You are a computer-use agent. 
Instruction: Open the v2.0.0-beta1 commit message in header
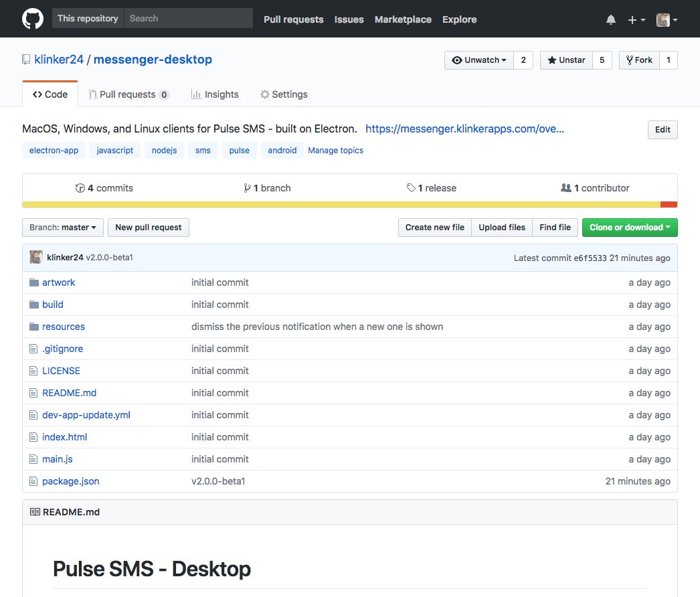pos(109,258)
